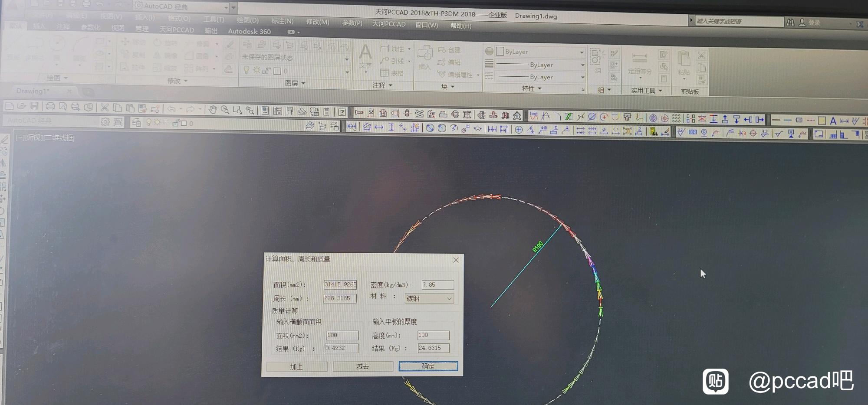The image size is (868, 405).
Task: Open the 天河PCCAD menu in menu bar
Action: [389, 24]
